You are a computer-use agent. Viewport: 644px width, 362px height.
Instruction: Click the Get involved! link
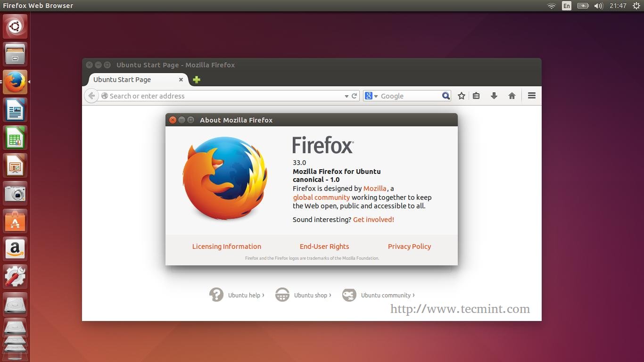click(373, 220)
